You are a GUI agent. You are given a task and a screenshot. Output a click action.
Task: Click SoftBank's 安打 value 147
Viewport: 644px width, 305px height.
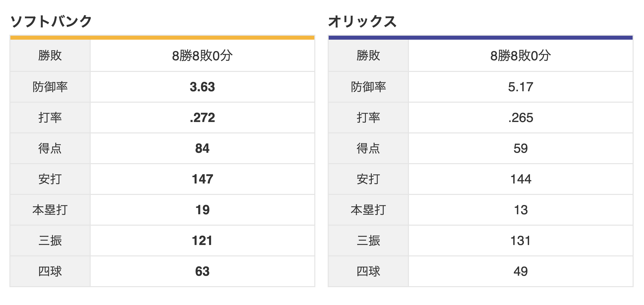coord(202,179)
